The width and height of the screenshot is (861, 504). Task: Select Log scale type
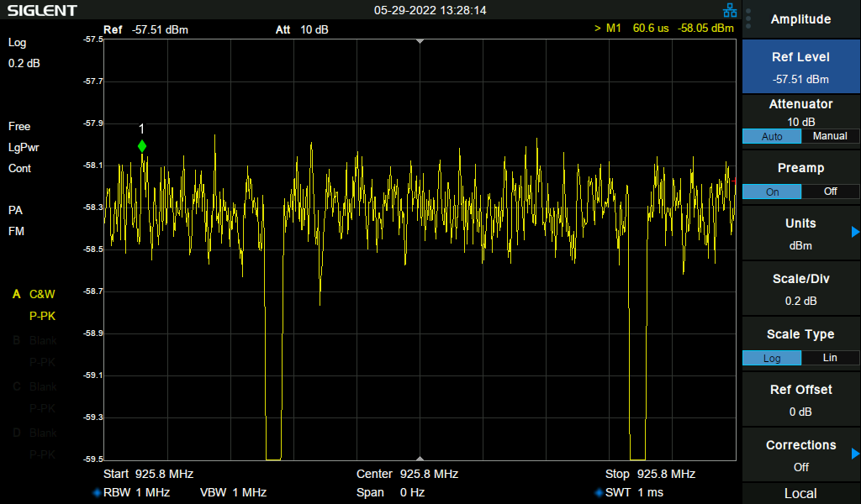click(x=772, y=358)
